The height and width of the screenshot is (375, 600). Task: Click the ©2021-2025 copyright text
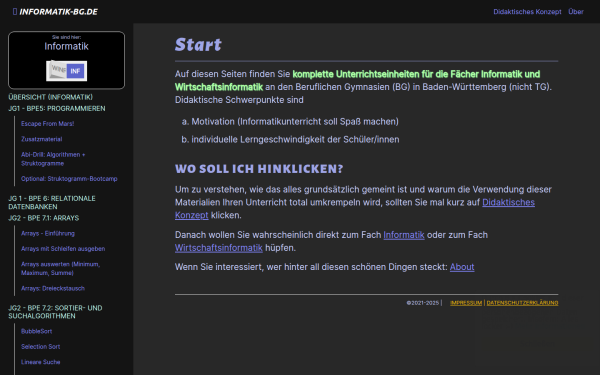tap(422, 303)
